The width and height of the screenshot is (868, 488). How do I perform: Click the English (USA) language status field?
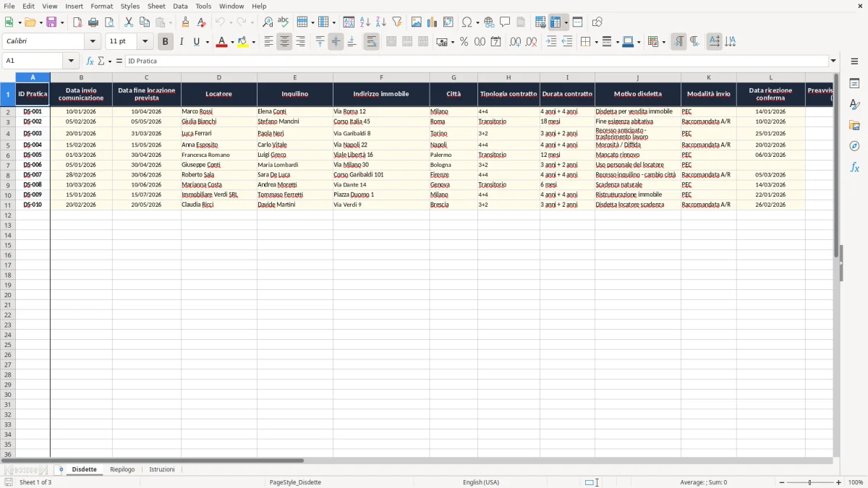(481, 482)
